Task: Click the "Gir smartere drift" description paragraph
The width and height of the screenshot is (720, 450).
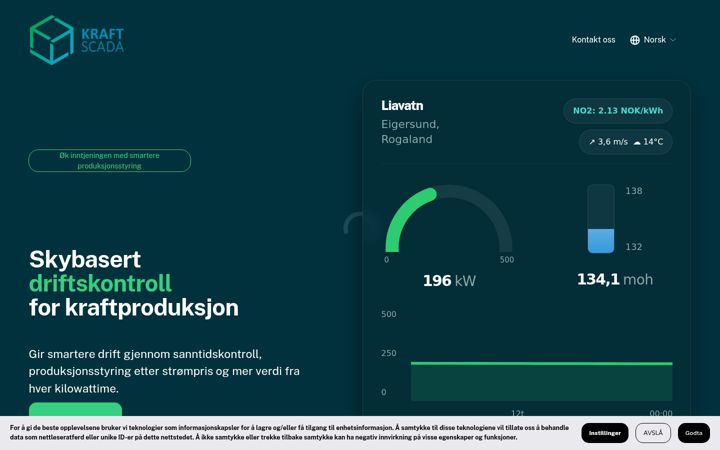Action: (x=164, y=371)
